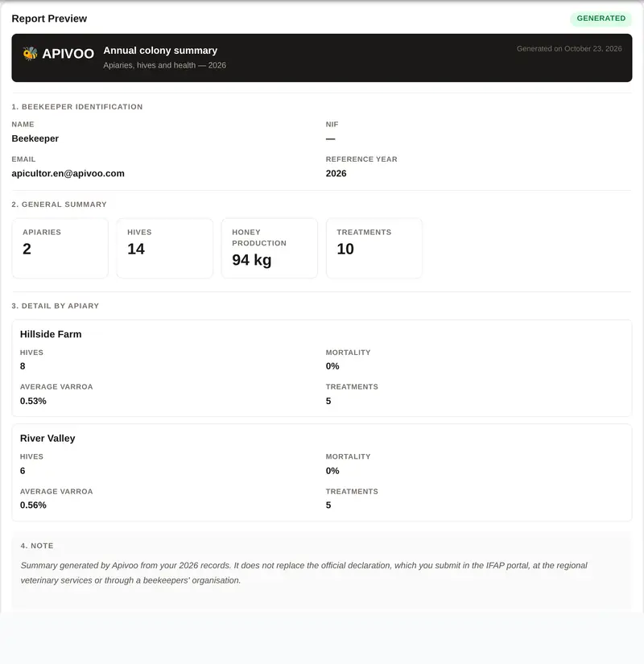Select River Valley average varroa "0.56%"
This screenshot has height=664, width=644.
[33, 505]
